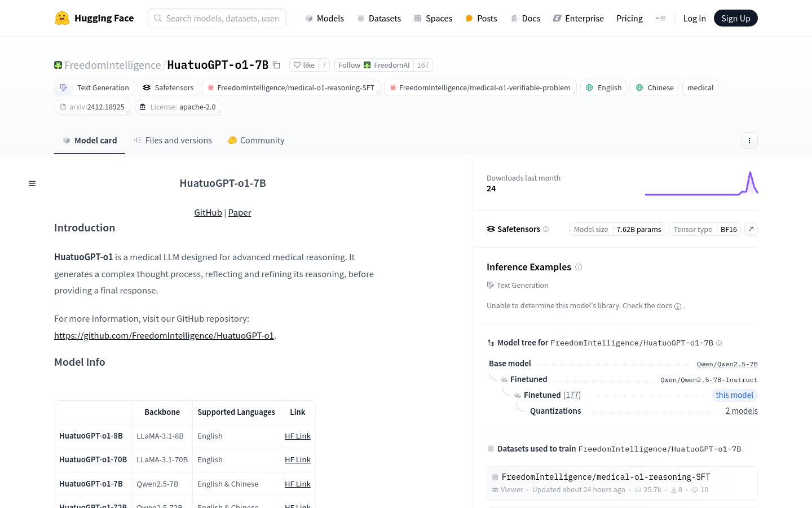This screenshot has height=508, width=812.
Task: Click the FreedomAI avatar in Follow button
Action: point(367,65)
